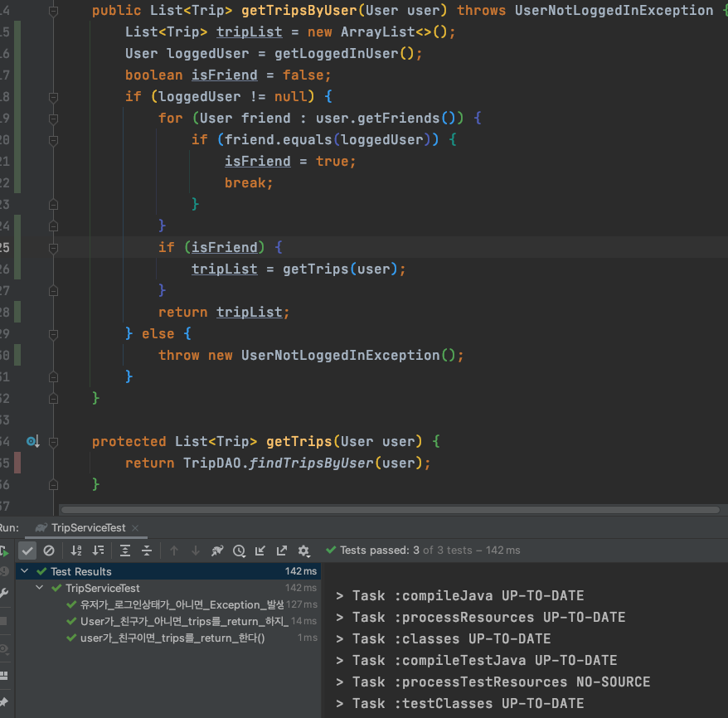Click the eye icon in Run sidebar
Screen dimensions: 728x718
[3, 648]
